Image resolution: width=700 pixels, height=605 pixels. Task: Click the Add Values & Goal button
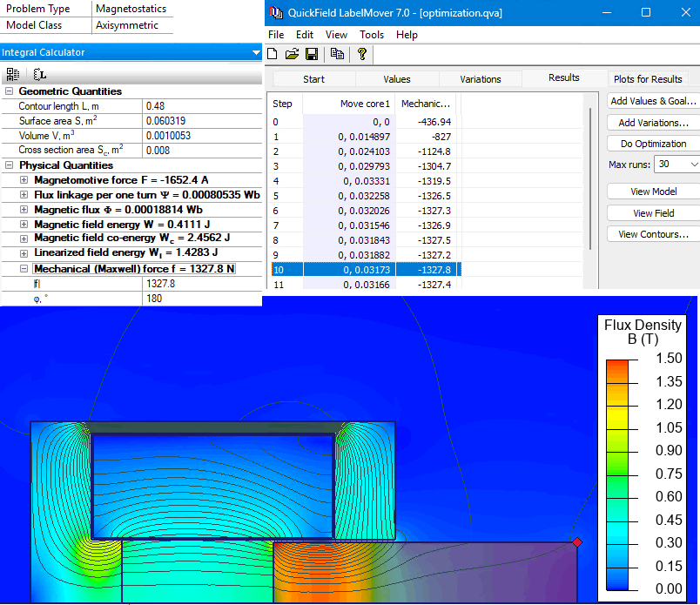pyautogui.click(x=654, y=101)
